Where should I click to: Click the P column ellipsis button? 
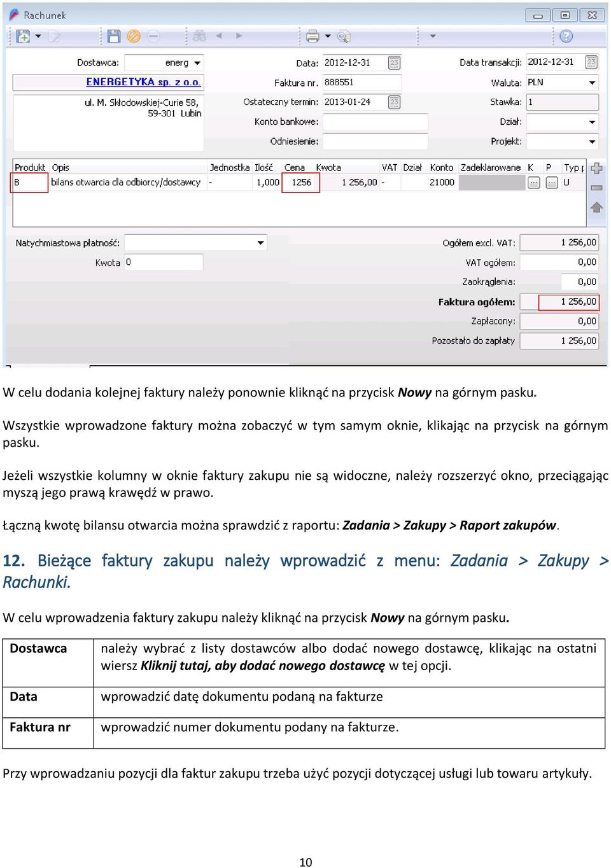pos(552,183)
